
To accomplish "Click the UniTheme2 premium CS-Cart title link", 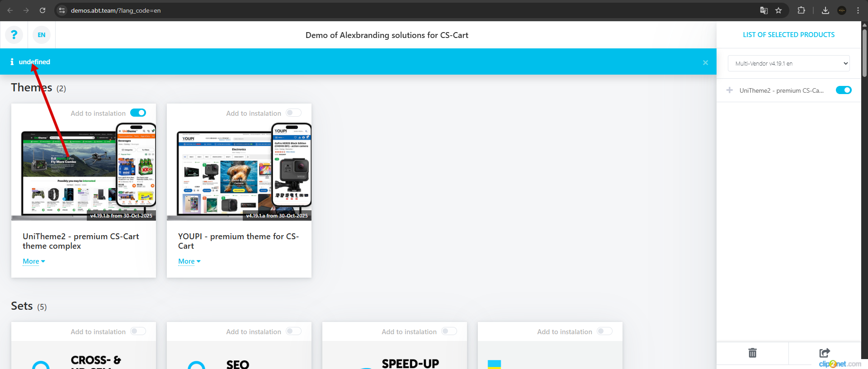I will [x=80, y=241].
